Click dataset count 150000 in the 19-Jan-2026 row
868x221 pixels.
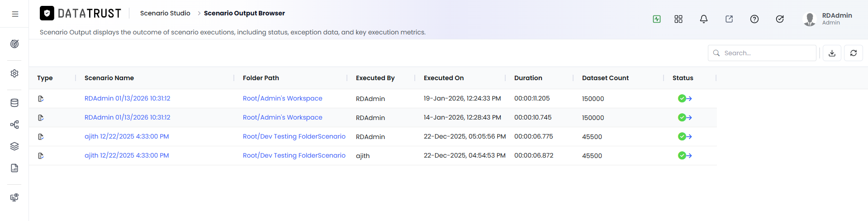(593, 99)
